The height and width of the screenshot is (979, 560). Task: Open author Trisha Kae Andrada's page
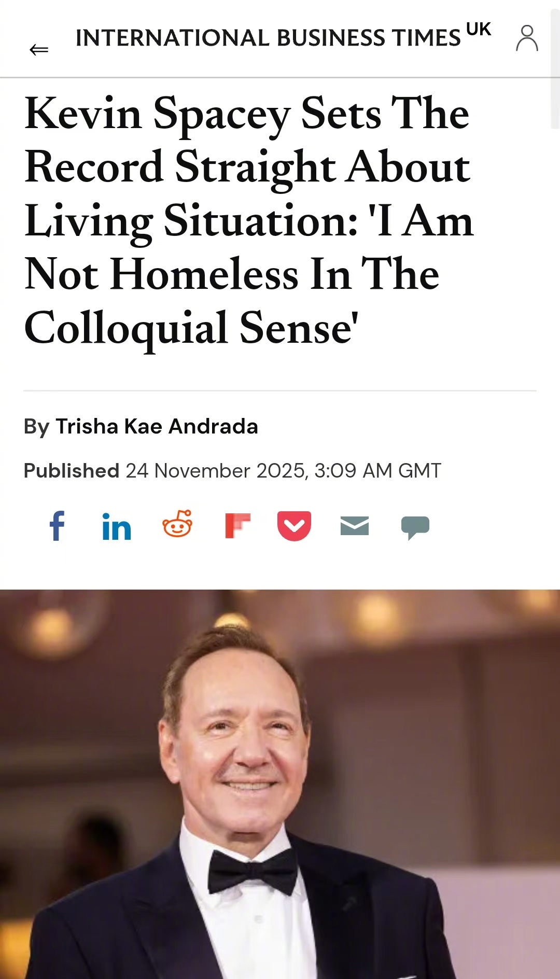157,427
